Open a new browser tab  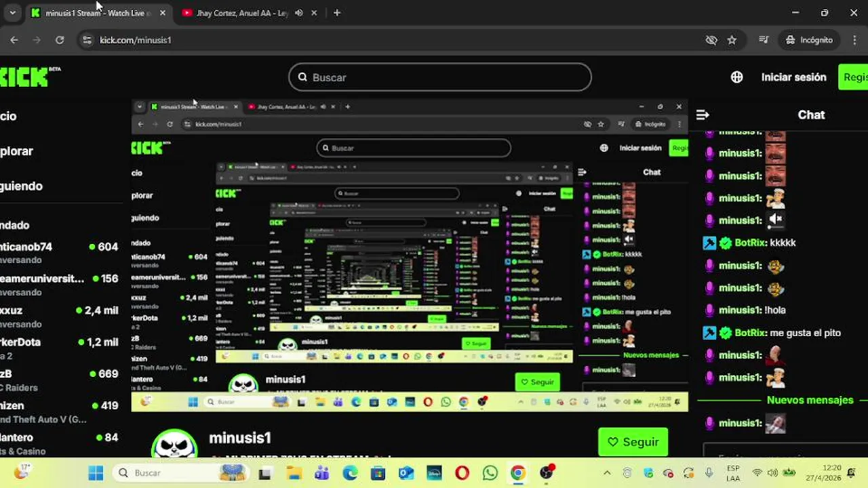click(x=337, y=13)
